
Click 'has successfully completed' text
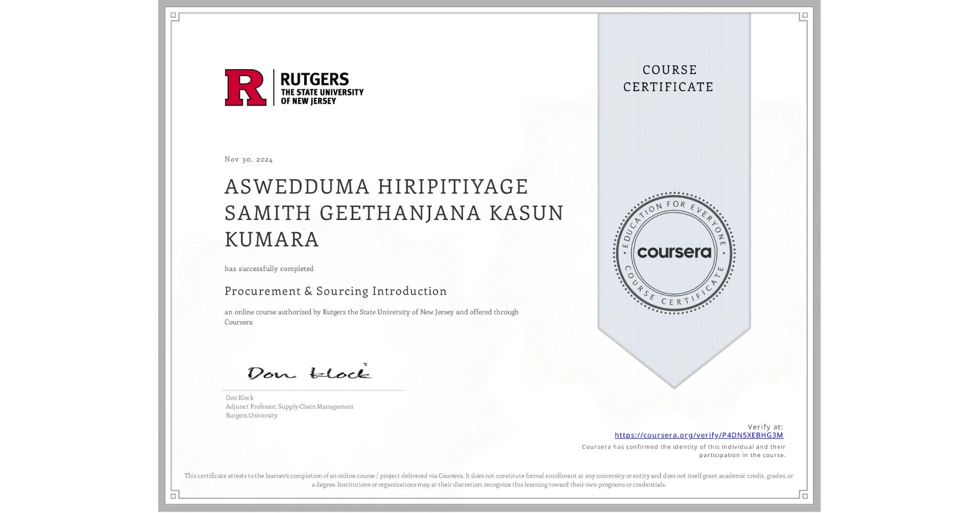click(x=269, y=269)
